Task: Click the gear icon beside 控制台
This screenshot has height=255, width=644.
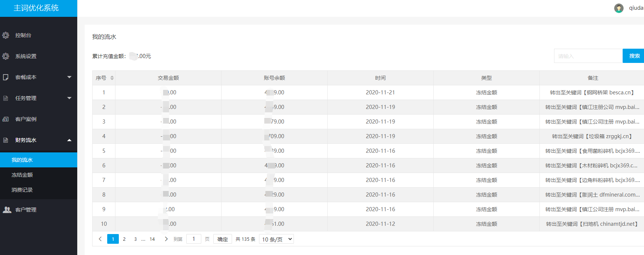Action: pos(6,35)
